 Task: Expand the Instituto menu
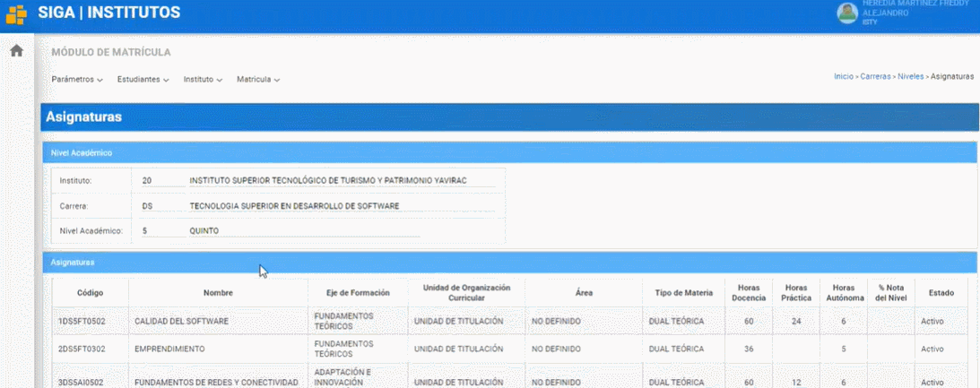coord(204,80)
